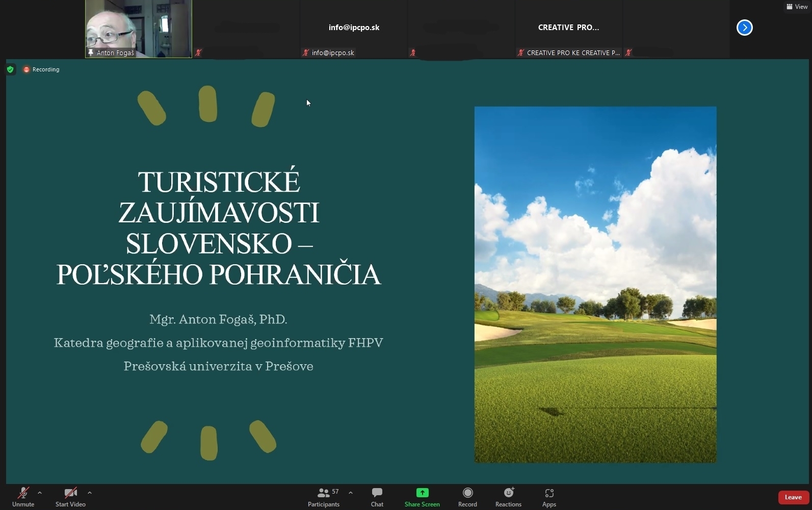
Task: Select Anton Fogaš video thumbnail
Action: point(139,29)
